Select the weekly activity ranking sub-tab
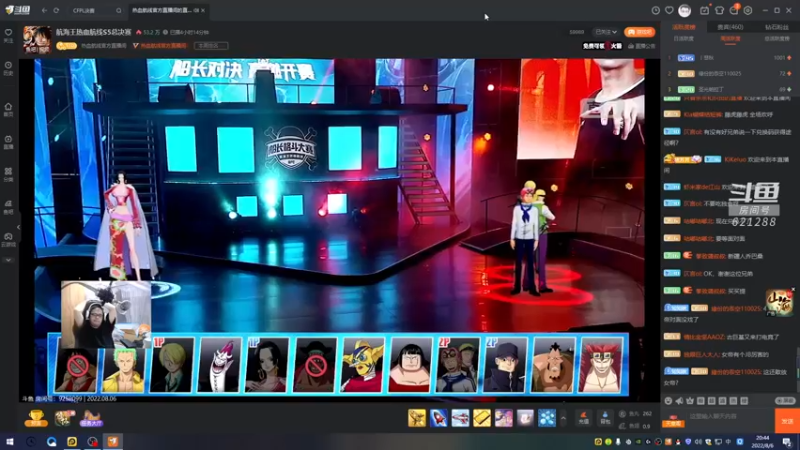Image resolution: width=800 pixels, height=450 pixels. (x=730, y=38)
